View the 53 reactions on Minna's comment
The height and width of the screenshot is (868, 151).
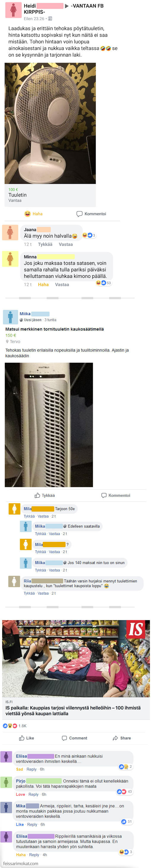tap(104, 283)
